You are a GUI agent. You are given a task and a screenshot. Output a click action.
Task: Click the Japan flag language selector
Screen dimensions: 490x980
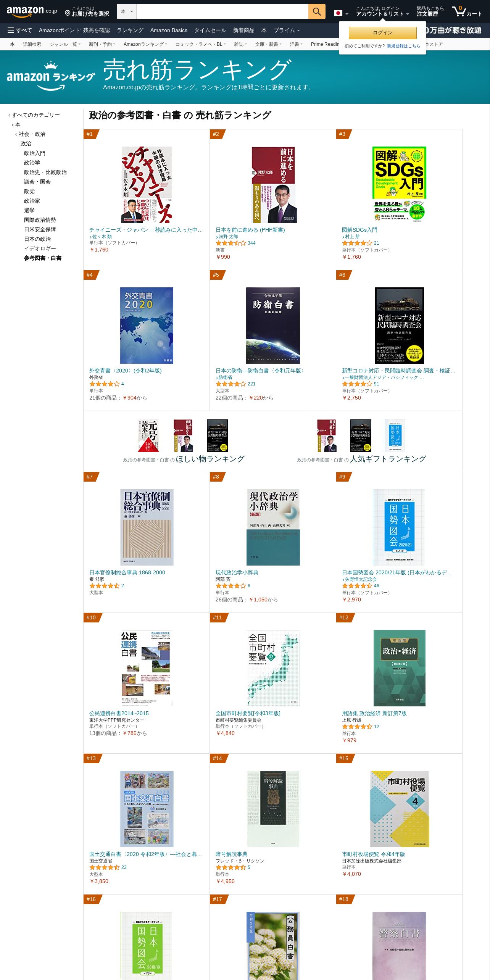click(341, 13)
